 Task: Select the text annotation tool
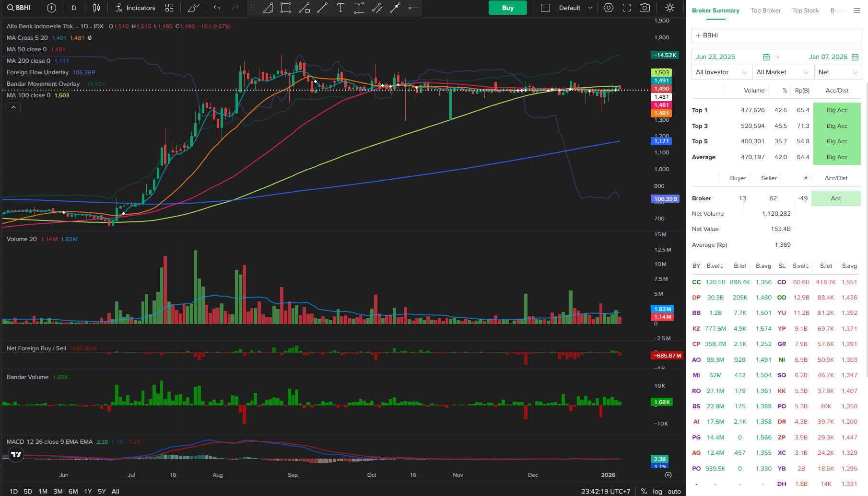340,8
